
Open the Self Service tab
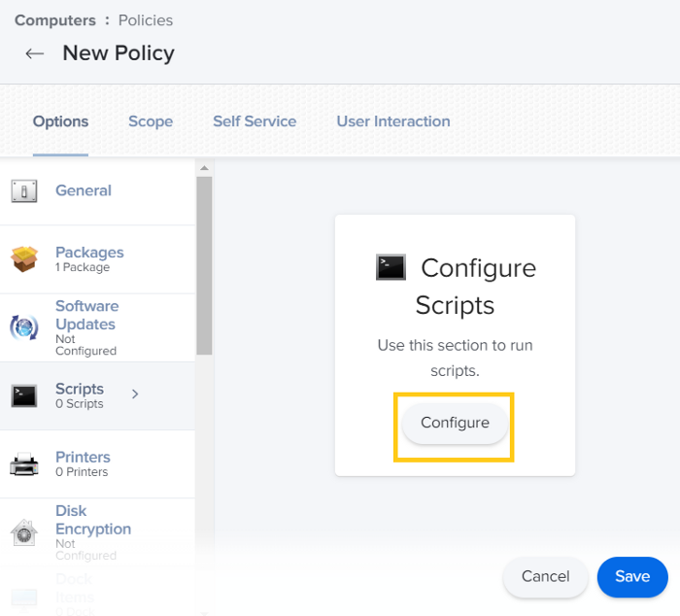(x=255, y=121)
